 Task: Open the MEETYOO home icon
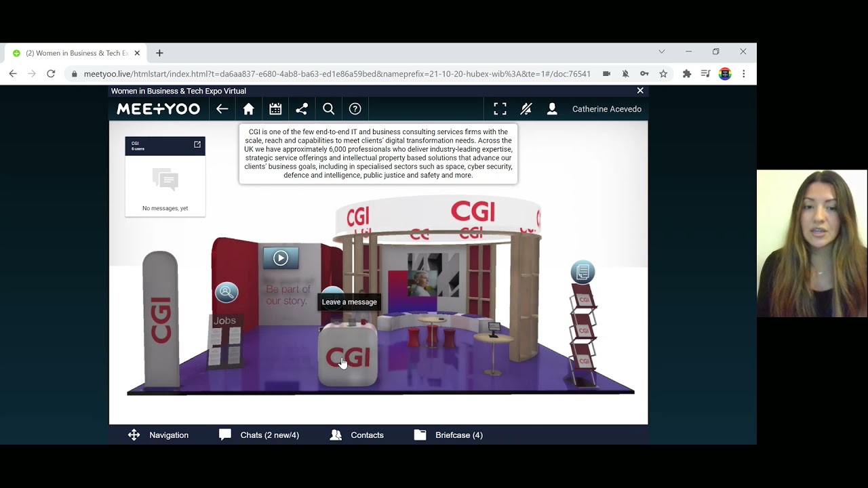(x=249, y=109)
